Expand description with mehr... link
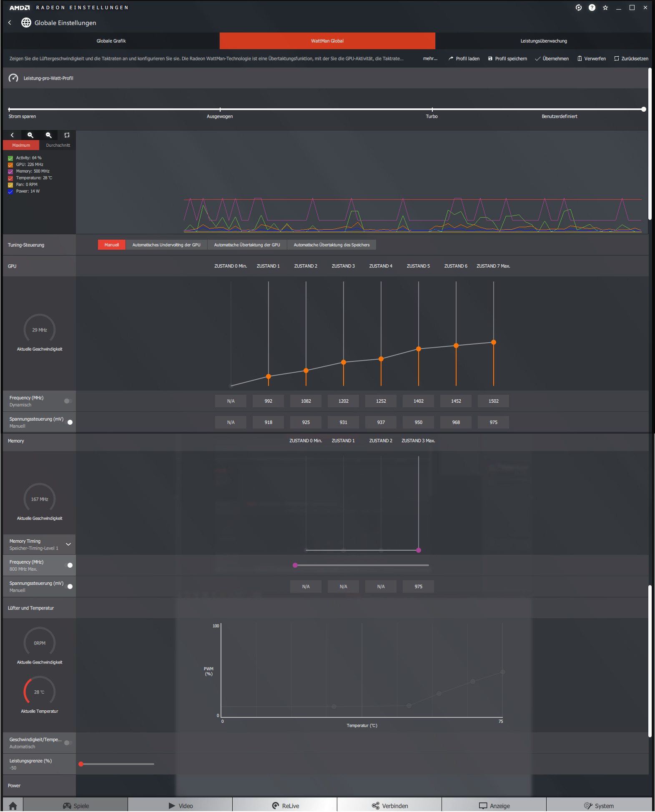The height and width of the screenshot is (812, 655). click(430, 58)
